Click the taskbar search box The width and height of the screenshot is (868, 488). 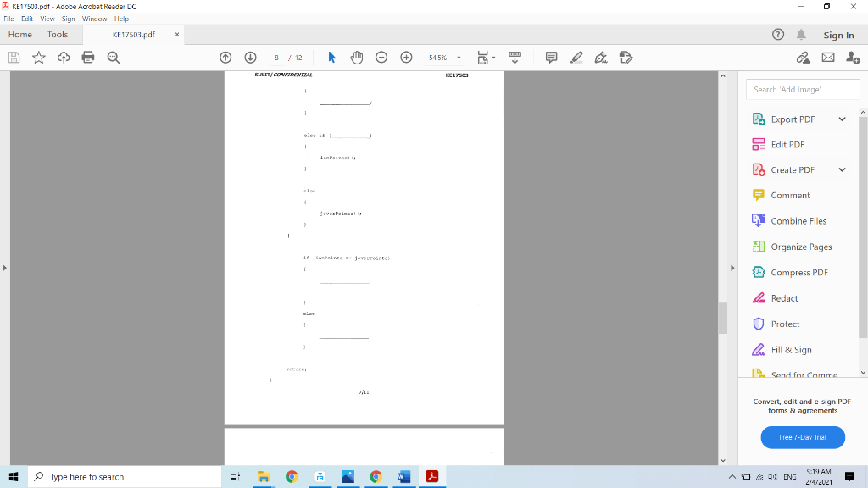[125, 476]
